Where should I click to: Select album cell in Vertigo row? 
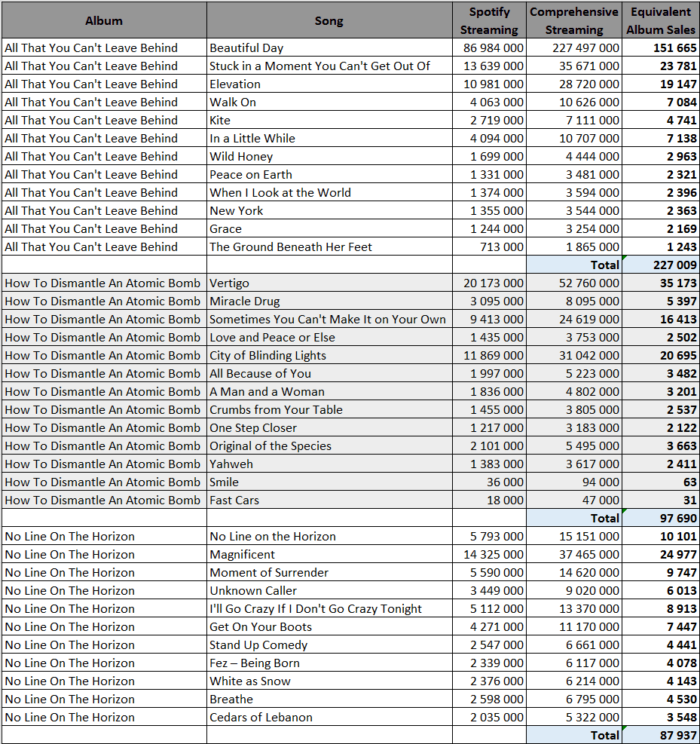click(104, 283)
